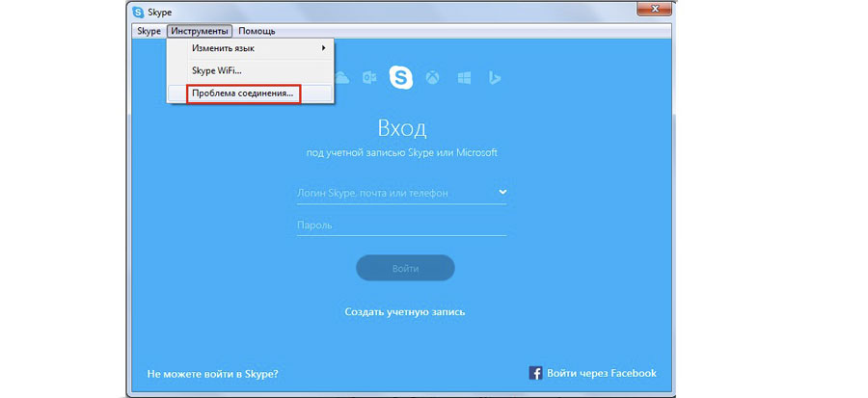This screenshot has height=398, width=868.
Task: Open the Инструменты menu
Action: 200,32
